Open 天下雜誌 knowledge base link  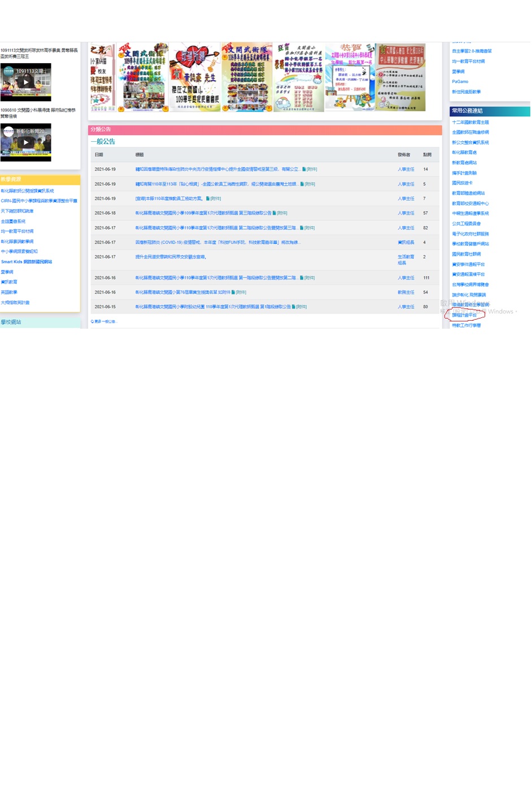(x=17, y=211)
